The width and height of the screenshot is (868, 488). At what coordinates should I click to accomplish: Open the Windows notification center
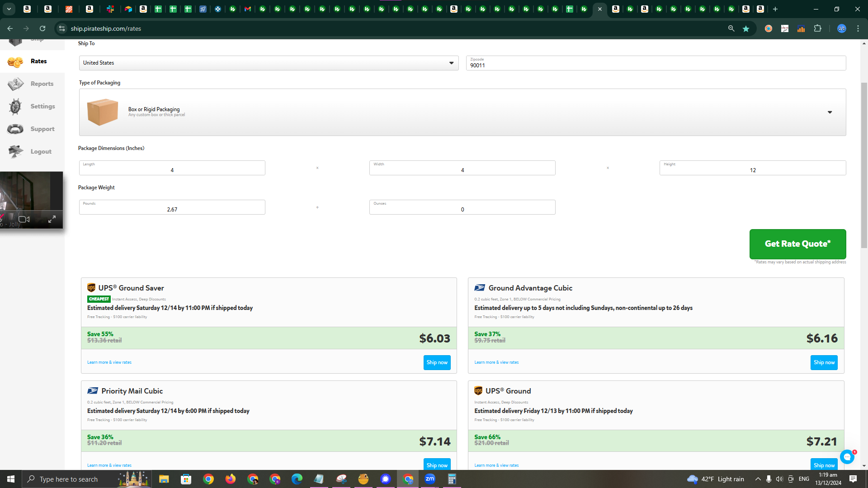853,479
